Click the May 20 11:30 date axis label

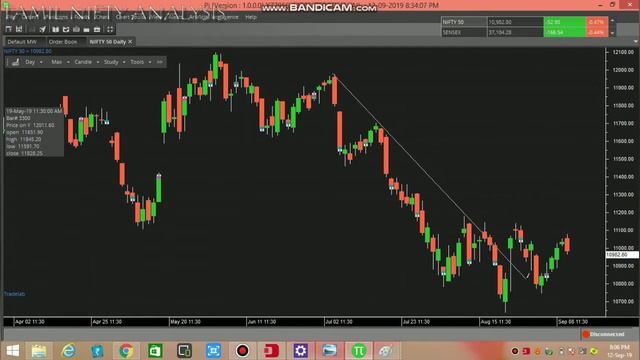(185, 322)
